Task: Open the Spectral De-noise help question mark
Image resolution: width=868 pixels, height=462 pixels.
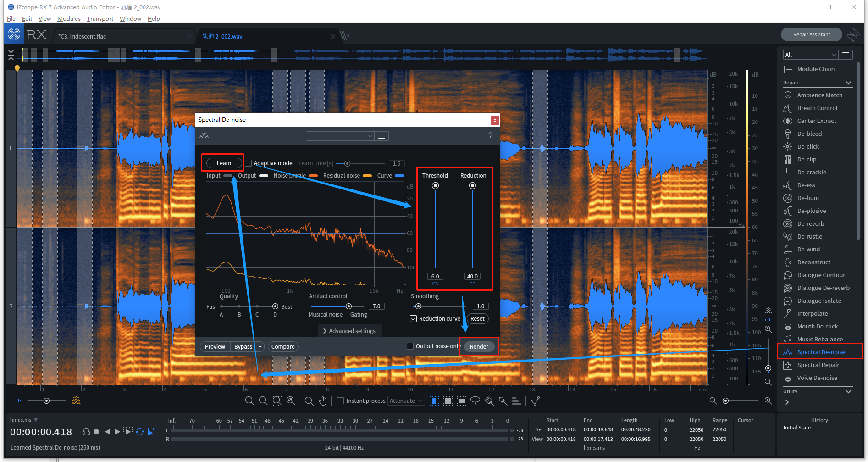Action: click(490, 136)
